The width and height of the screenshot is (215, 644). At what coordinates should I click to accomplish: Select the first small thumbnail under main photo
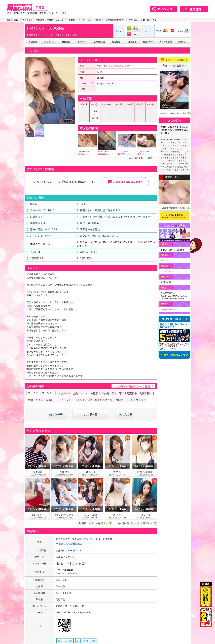point(29,131)
